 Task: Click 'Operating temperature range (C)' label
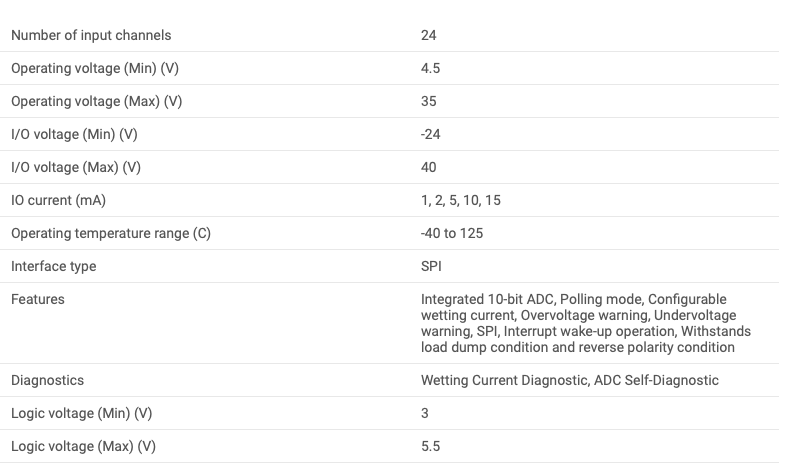click(111, 234)
